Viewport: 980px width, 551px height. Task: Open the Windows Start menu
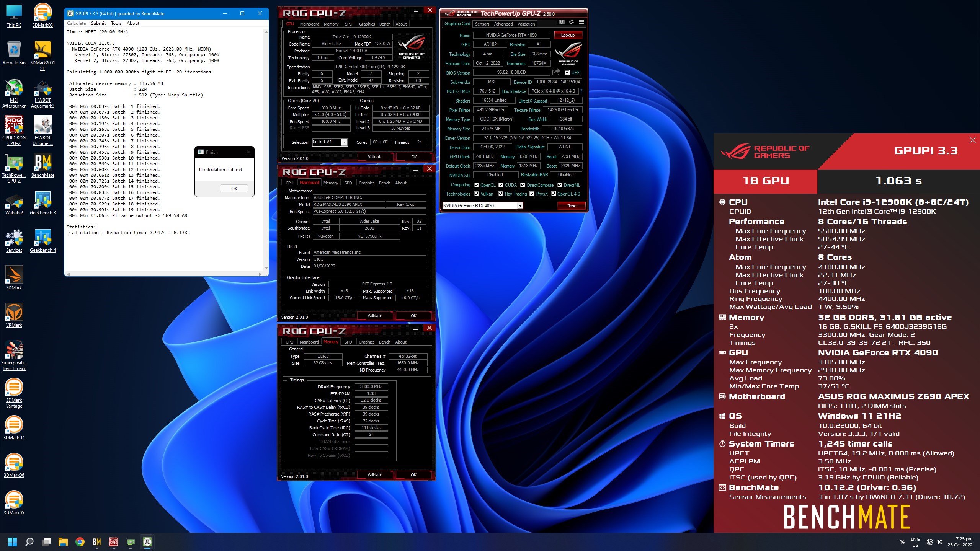tap(13, 542)
